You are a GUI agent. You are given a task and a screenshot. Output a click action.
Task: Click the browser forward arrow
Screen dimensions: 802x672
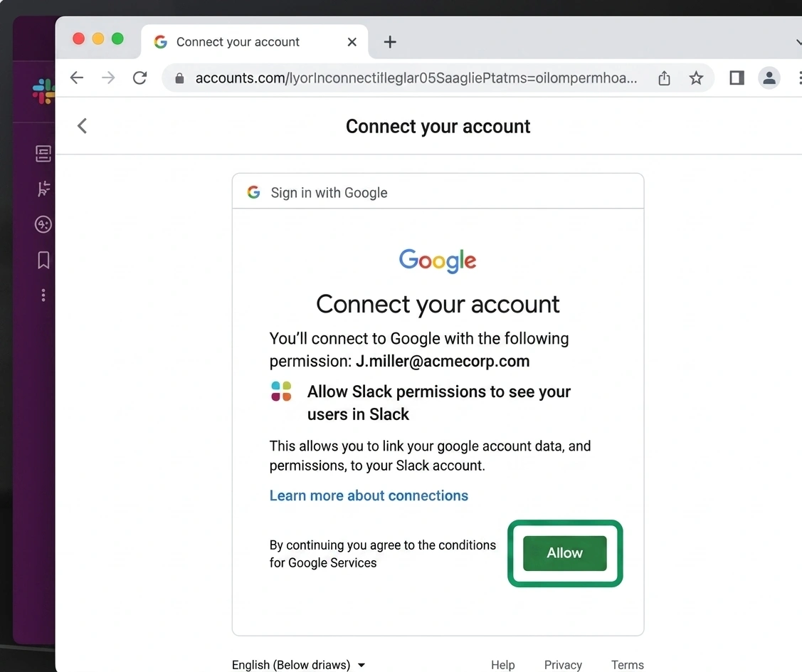[x=108, y=78]
